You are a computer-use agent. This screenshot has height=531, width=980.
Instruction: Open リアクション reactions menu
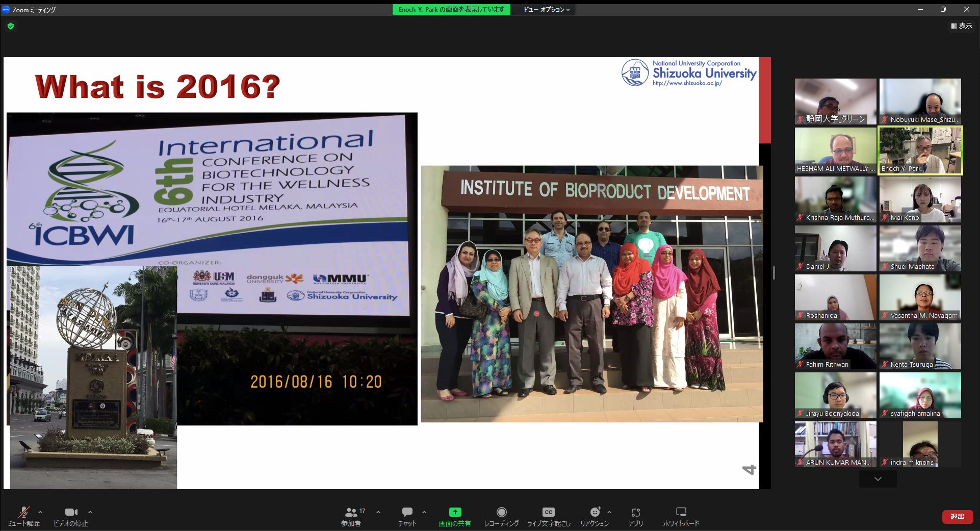pos(595,516)
